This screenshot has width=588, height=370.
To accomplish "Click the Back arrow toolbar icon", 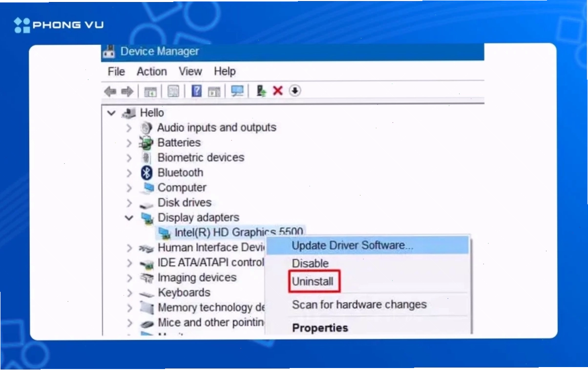I will coord(111,91).
